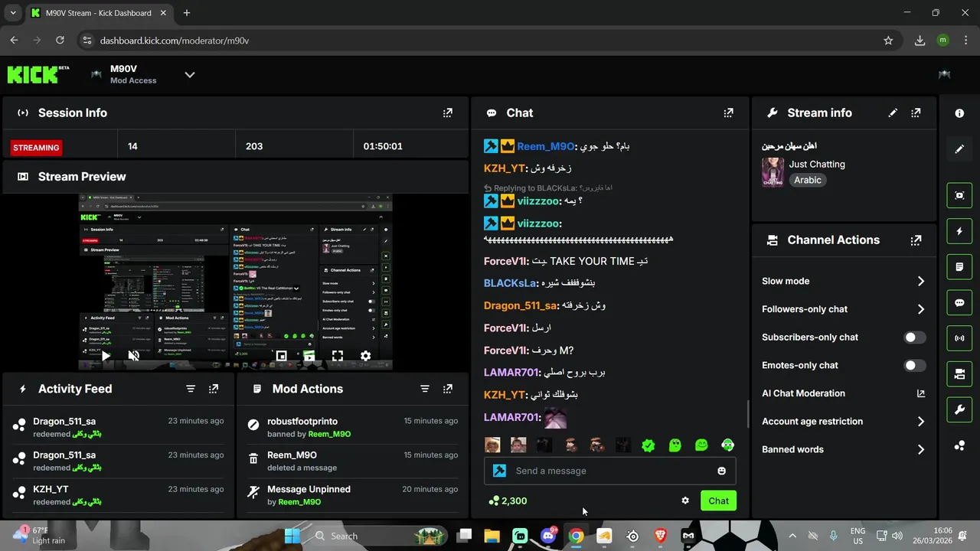The height and width of the screenshot is (551, 980).
Task: Open robustfootprinto in Mod Actions
Action: [302, 421]
